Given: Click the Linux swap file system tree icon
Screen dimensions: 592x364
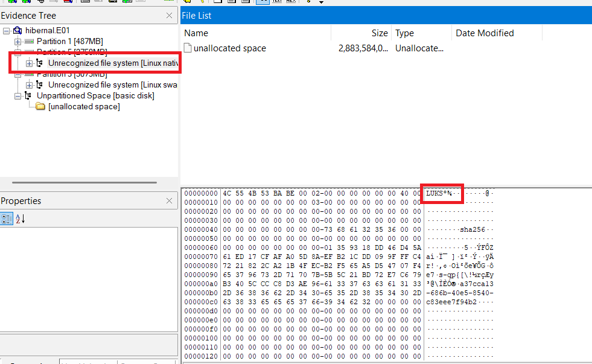Looking at the screenshot, I should [x=40, y=85].
